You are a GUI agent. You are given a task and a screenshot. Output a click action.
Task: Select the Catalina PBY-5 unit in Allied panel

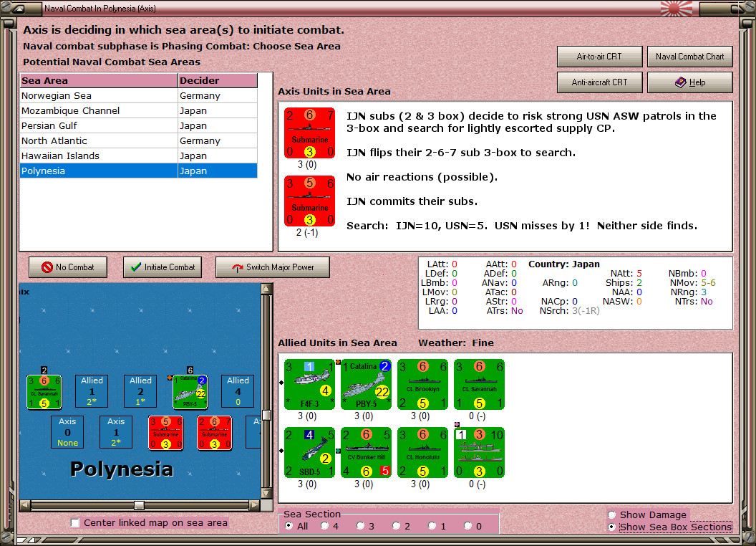pyautogui.click(x=366, y=384)
